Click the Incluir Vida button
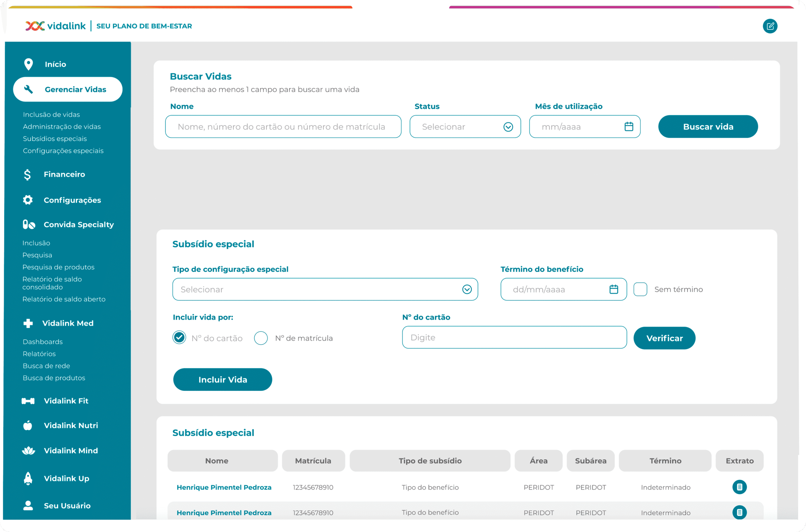Screen dimensions: 806x532 223,379
